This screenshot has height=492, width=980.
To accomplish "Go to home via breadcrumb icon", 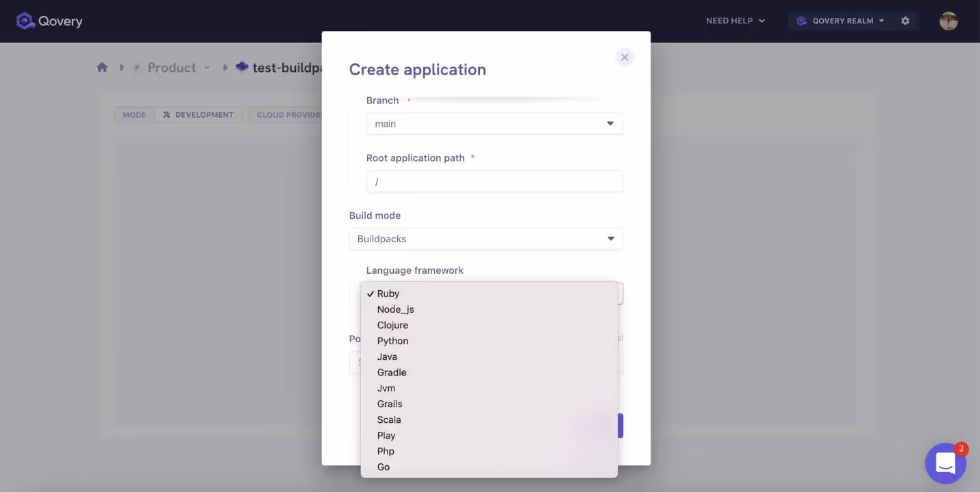I will [102, 67].
